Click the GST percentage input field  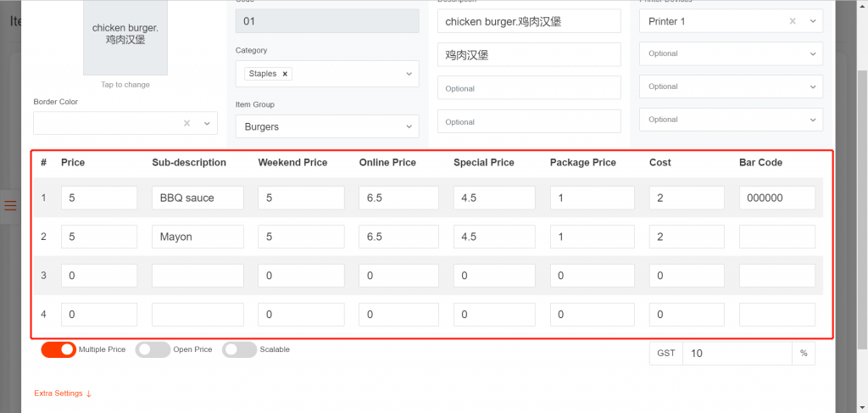click(736, 353)
